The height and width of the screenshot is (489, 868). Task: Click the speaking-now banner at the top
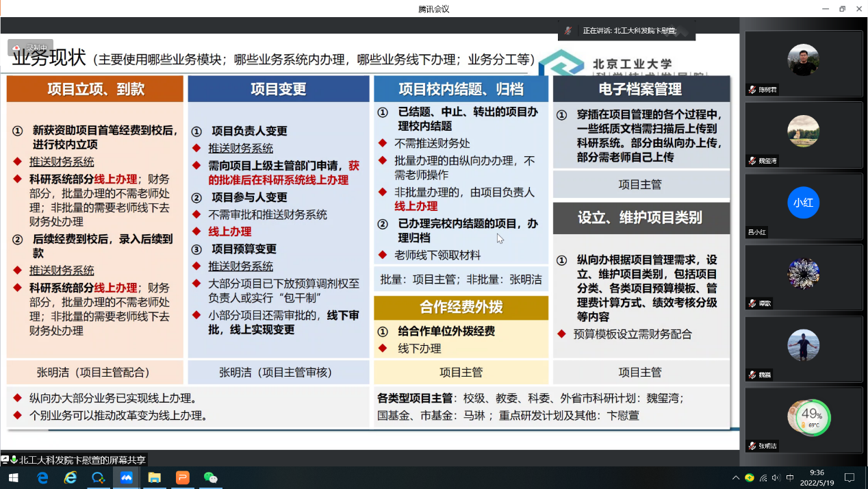pos(627,31)
